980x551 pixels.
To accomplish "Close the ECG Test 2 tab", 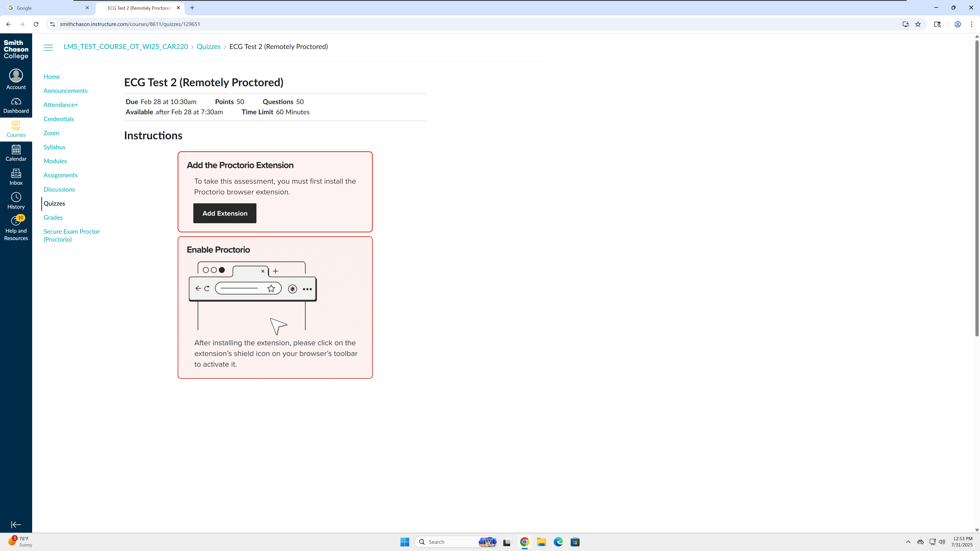I will pos(178,8).
